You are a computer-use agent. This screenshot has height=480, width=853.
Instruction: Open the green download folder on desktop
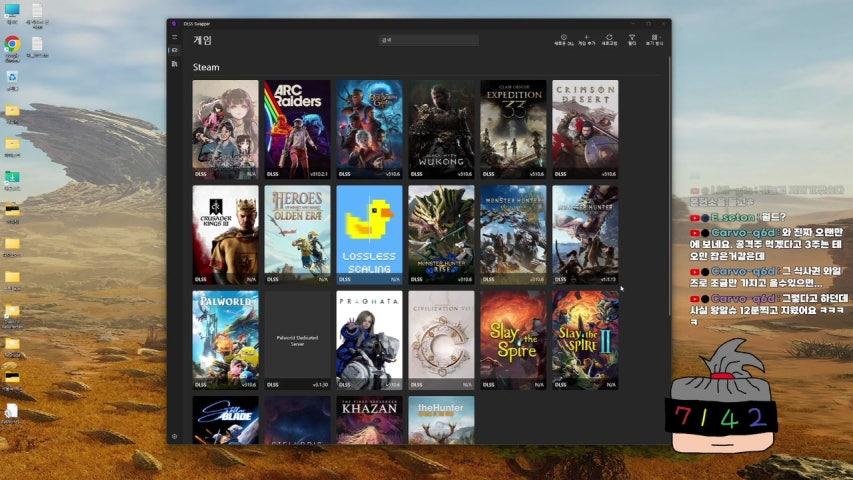12,180
